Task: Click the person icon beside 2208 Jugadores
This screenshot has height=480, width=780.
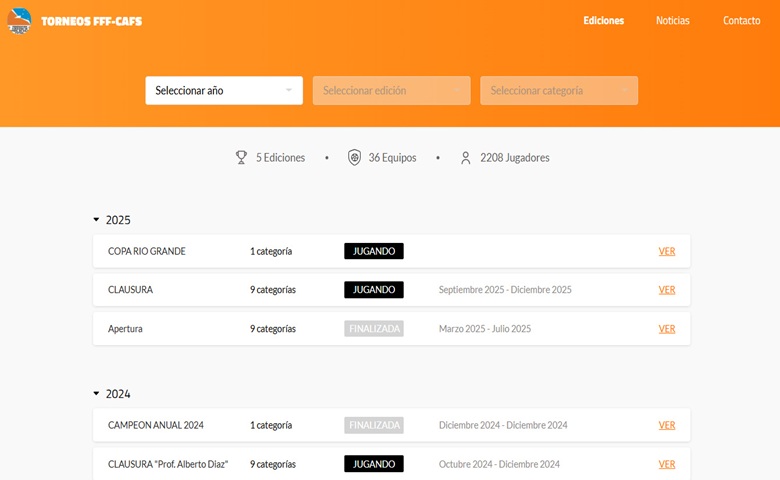Action: (466, 158)
